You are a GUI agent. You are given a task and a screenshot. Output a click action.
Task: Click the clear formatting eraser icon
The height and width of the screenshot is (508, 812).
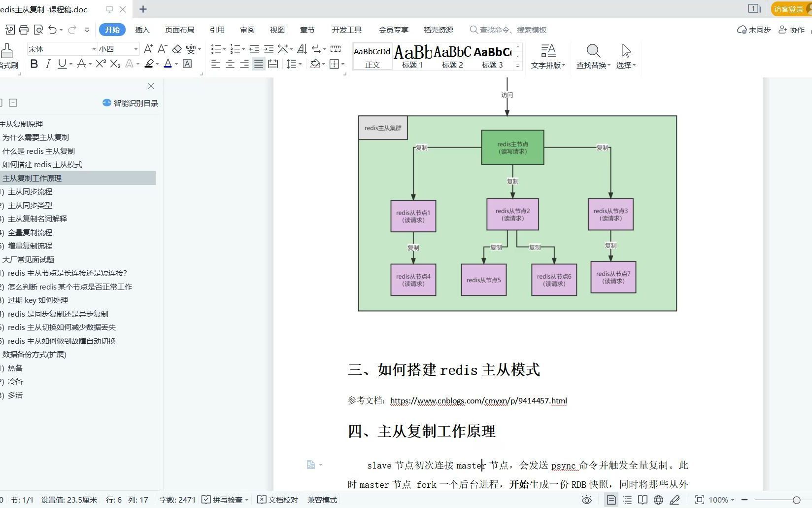click(x=177, y=49)
